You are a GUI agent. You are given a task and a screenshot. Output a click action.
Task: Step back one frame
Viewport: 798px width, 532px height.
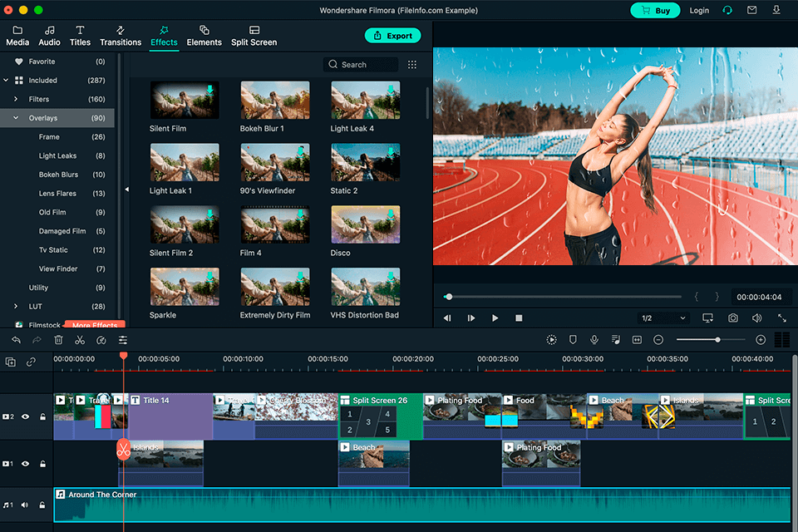pos(447,318)
